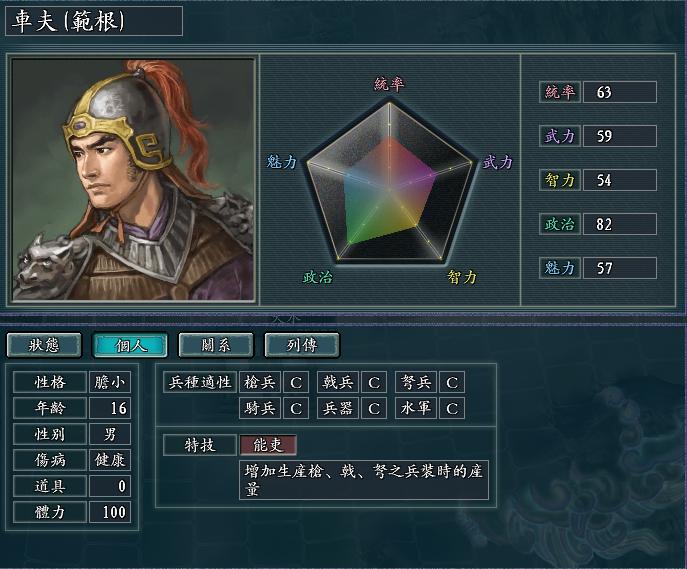Click the pentagon radar chart center
Image resolution: width=687 pixels, height=569 pixels.
(389, 186)
